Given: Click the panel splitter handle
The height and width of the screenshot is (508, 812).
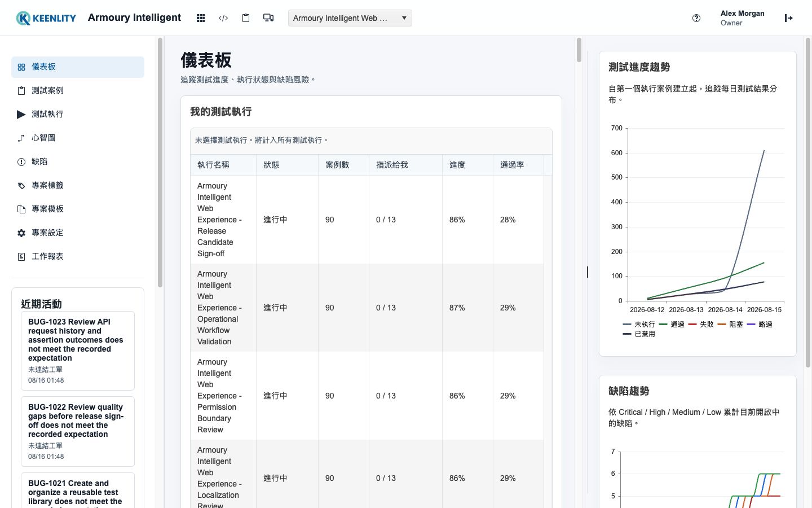Looking at the screenshot, I should (x=588, y=272).
